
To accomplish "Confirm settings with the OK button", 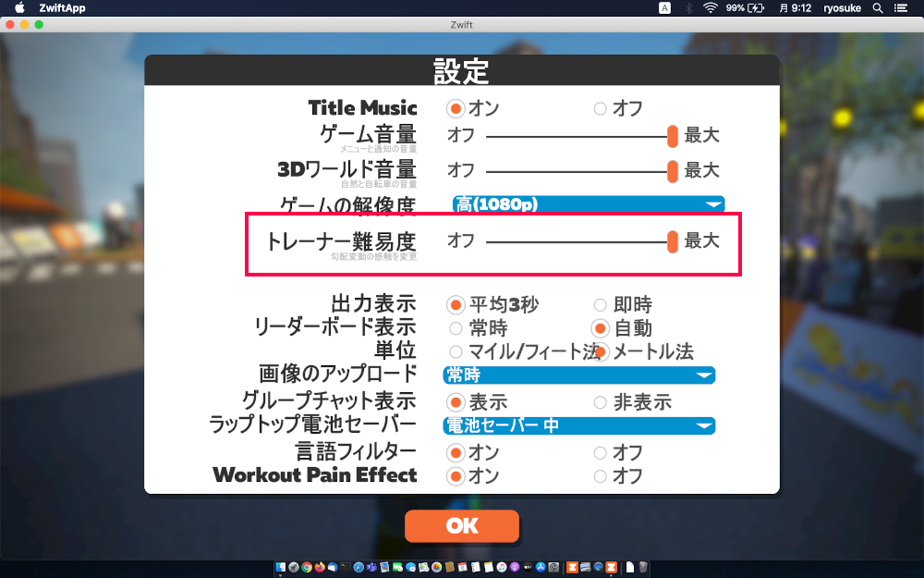I will pos(462,526).
